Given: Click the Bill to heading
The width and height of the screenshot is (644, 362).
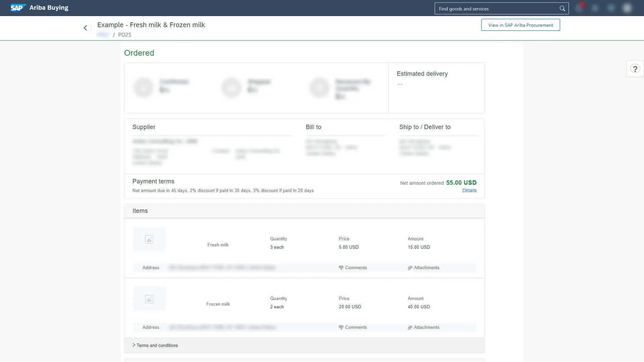Looking at the screenshot, I should pyautogui.click(x=313, y=127).
